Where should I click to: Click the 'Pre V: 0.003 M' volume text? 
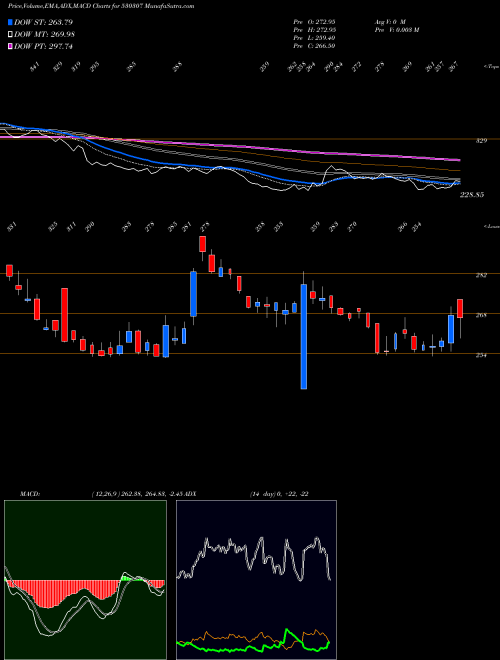click(396, 30)
